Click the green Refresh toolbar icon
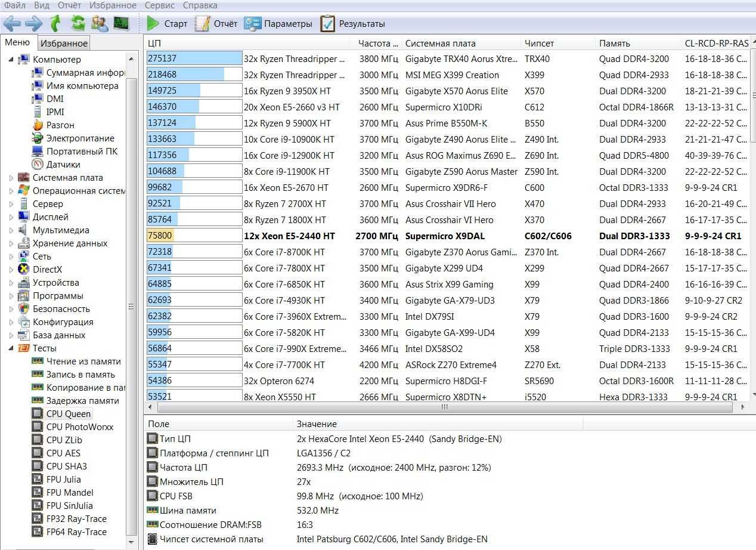 tap(78, 23)
